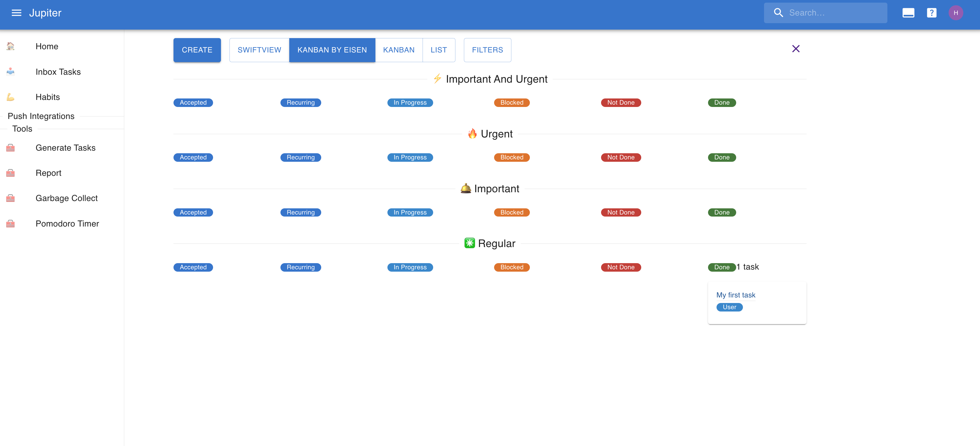Screen dimensions: 980x446
Task: Collapse the Tools section header
Action: 22,129
